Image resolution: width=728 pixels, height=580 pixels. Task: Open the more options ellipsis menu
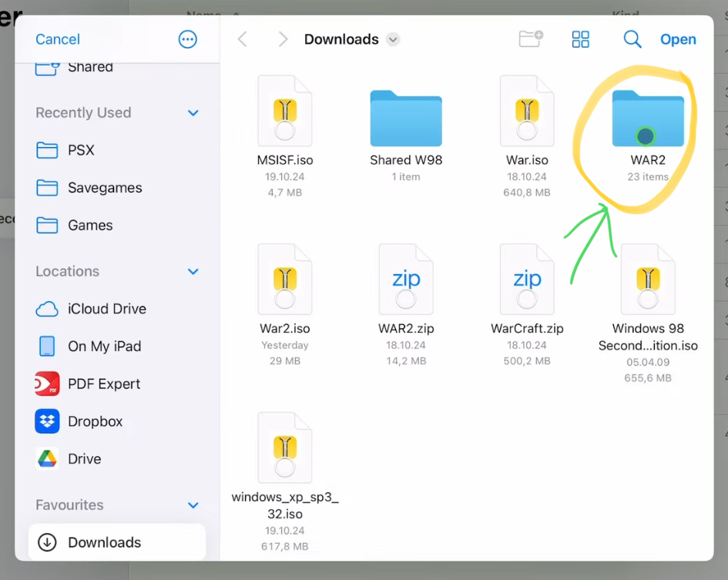[x=187, y=39]
